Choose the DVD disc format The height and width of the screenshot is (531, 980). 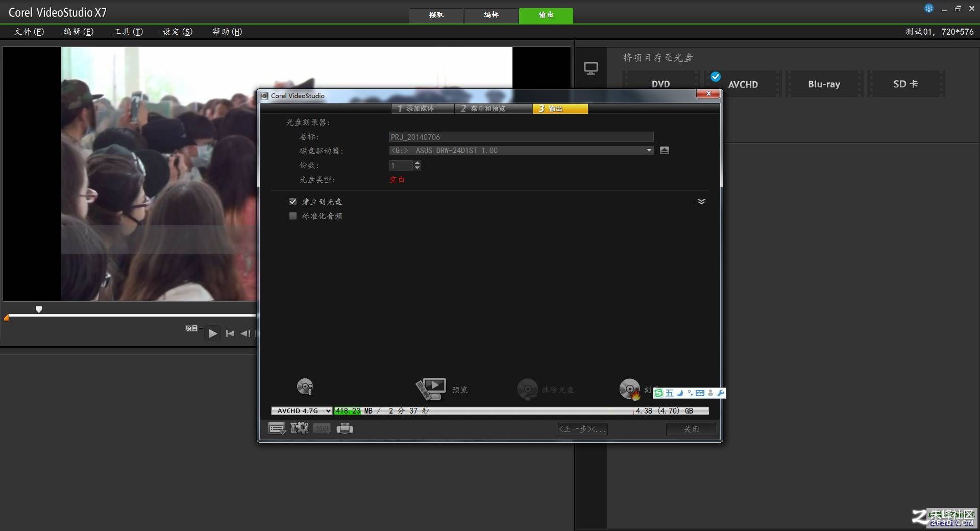tap(660, 84)
